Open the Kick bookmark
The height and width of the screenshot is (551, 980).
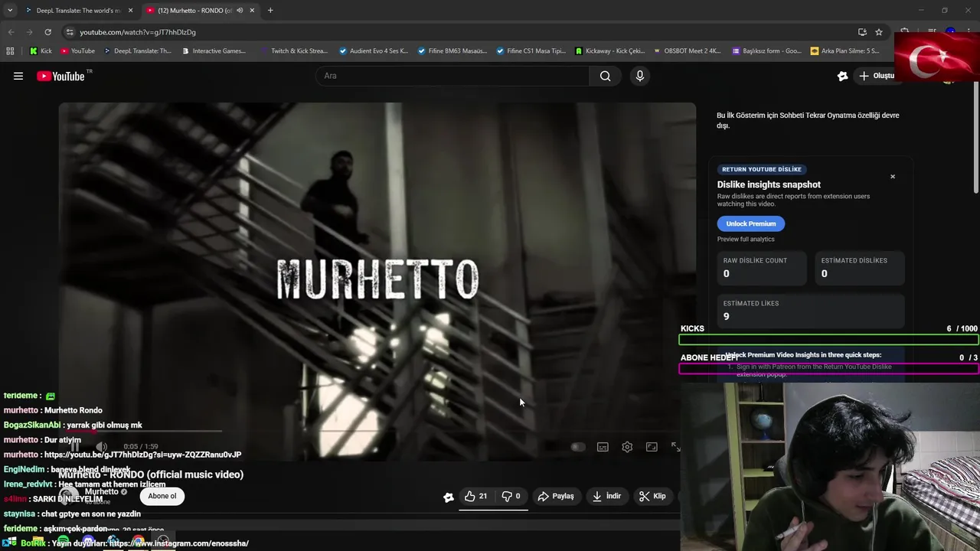[x=41, y=51]
